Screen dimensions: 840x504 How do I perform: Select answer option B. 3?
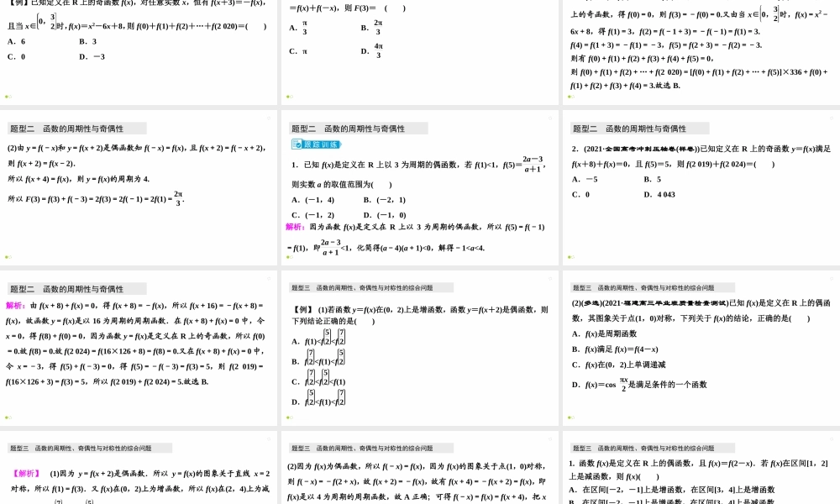[88, 41]
